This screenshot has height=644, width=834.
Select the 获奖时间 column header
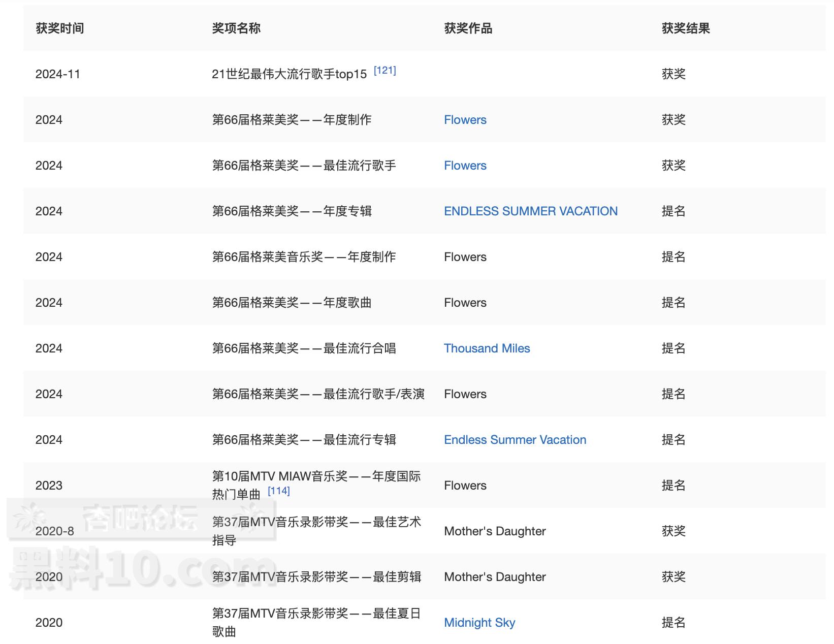[60, 28]
